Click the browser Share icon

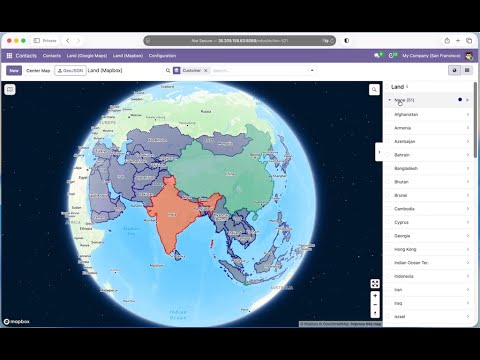(x=447, y=41)
